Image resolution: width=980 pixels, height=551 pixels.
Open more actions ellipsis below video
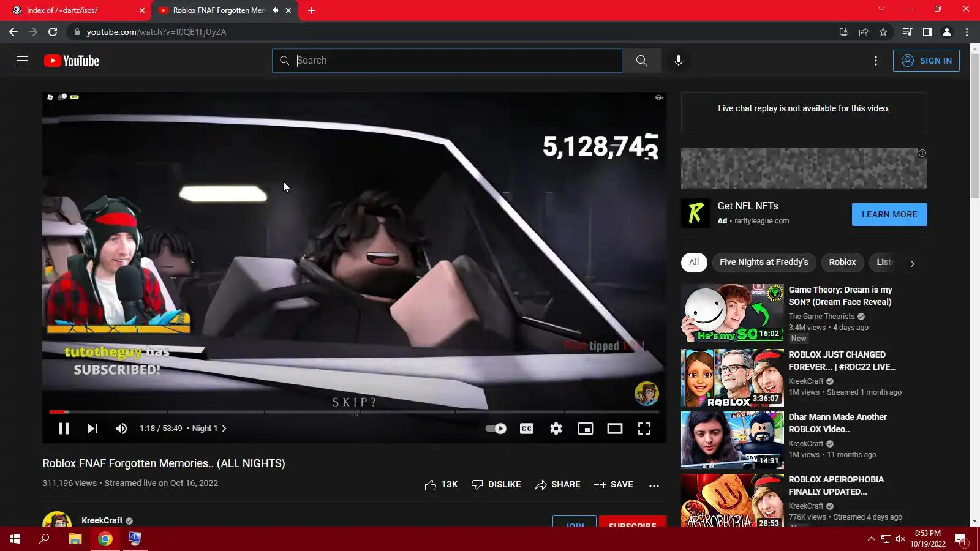tap(654, 485)
